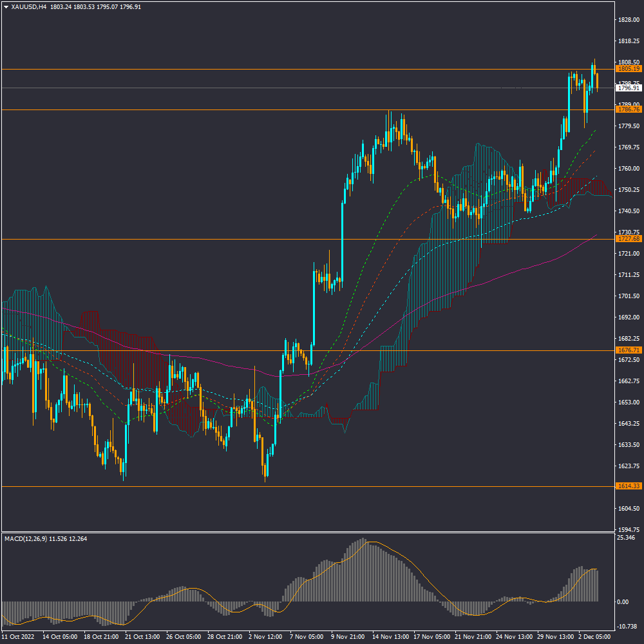Select the magenta long-term moving average line
The width and height of the screenshot is (644, 644).
click(x=515, y=270)
